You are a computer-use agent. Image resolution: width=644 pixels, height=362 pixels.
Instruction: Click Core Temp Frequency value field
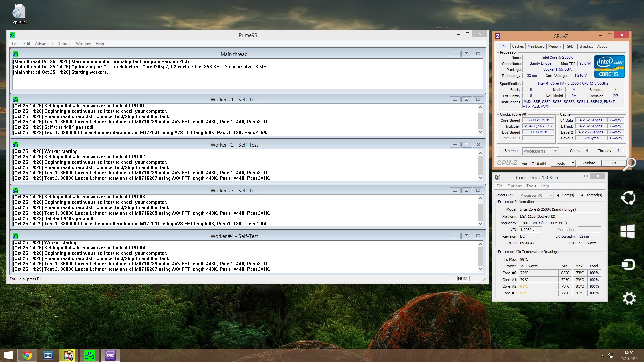[x=560, y=223]
